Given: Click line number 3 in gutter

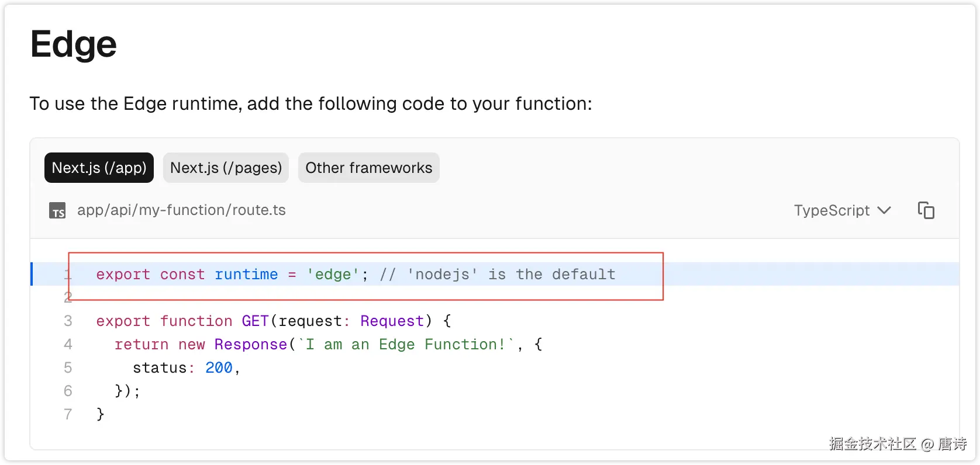Looking at the screenshot, I should tap(68, 321).
